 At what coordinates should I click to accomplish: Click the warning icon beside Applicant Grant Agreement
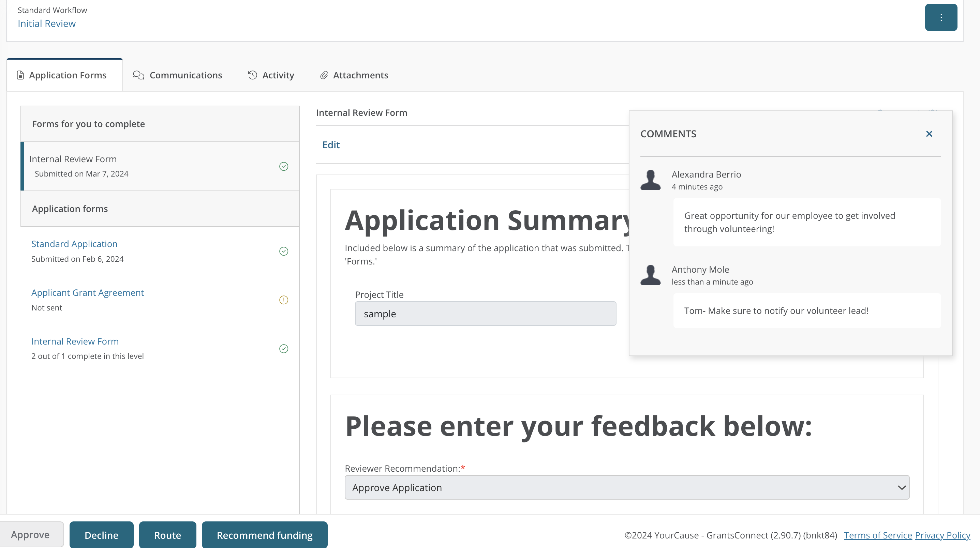[283, 300]
